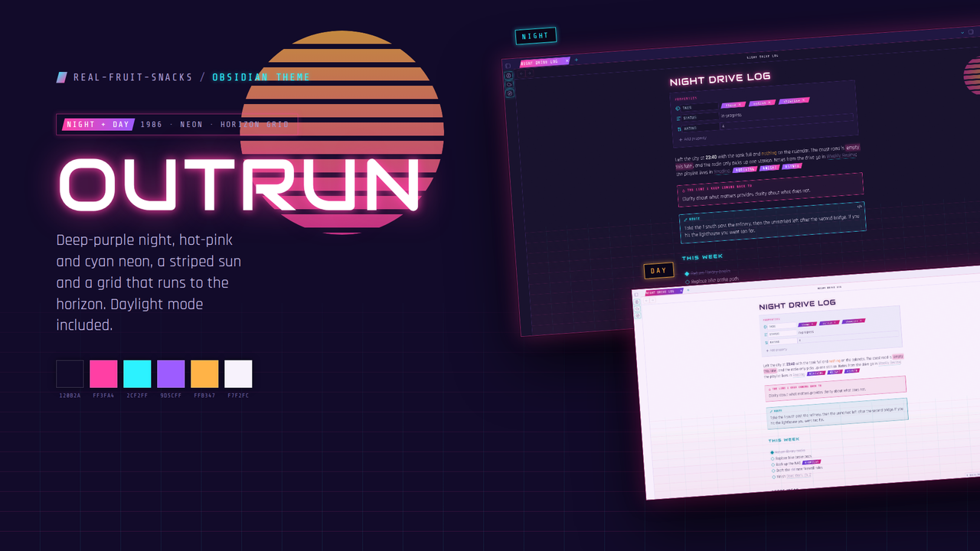Check 'Back up the NAS' in day window
This screenshot has height=551, width=980.
[773, 465]
